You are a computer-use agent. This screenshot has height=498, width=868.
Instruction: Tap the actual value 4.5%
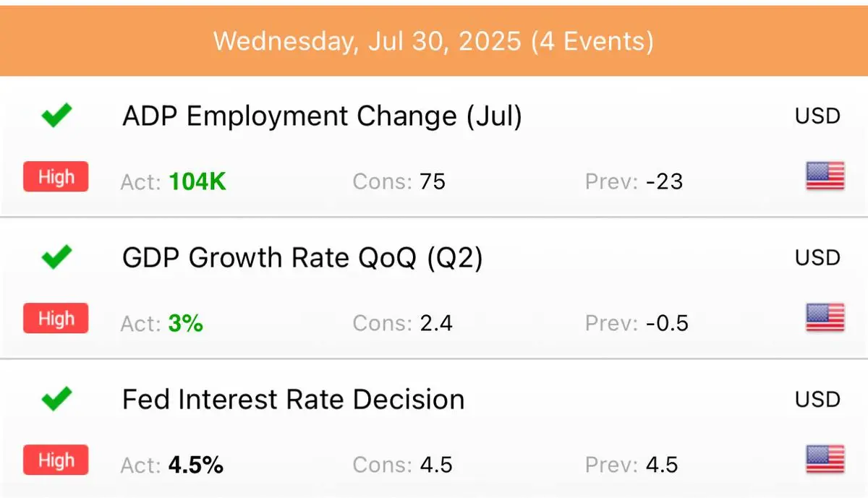[x=195, y=465]
